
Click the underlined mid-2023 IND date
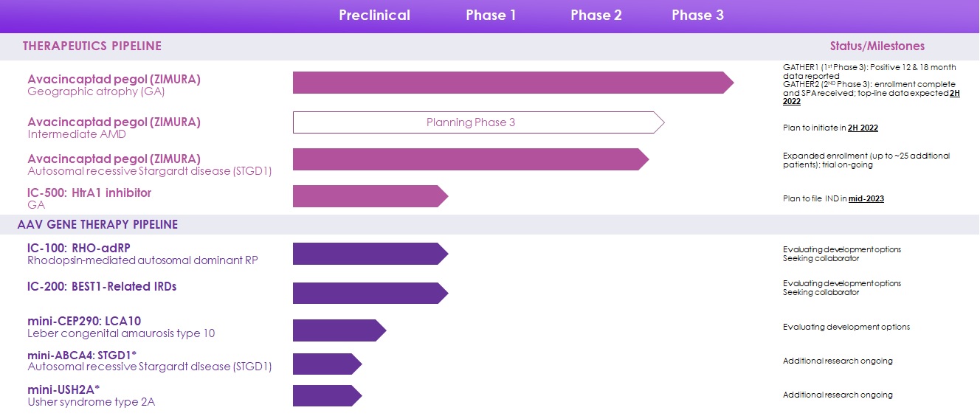[x=866, y=199]
